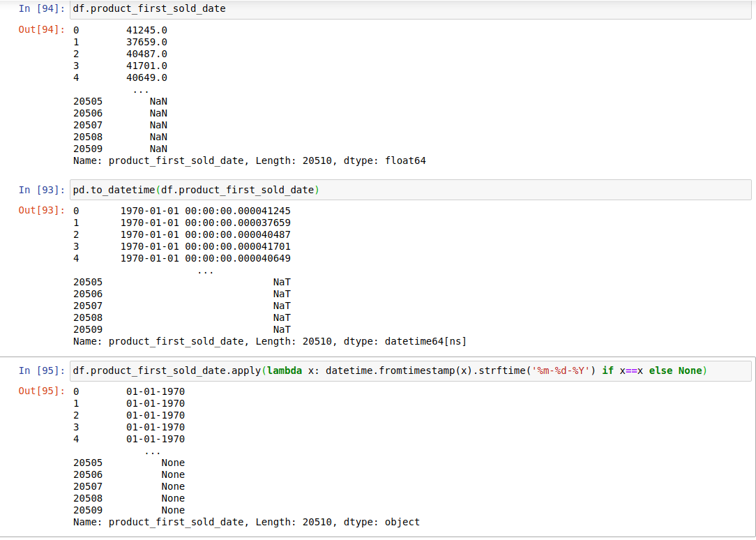Click the value 41245.0 in Out[94]
The image size is (756, 540).
pyautogui.click(x=146, y=31)
